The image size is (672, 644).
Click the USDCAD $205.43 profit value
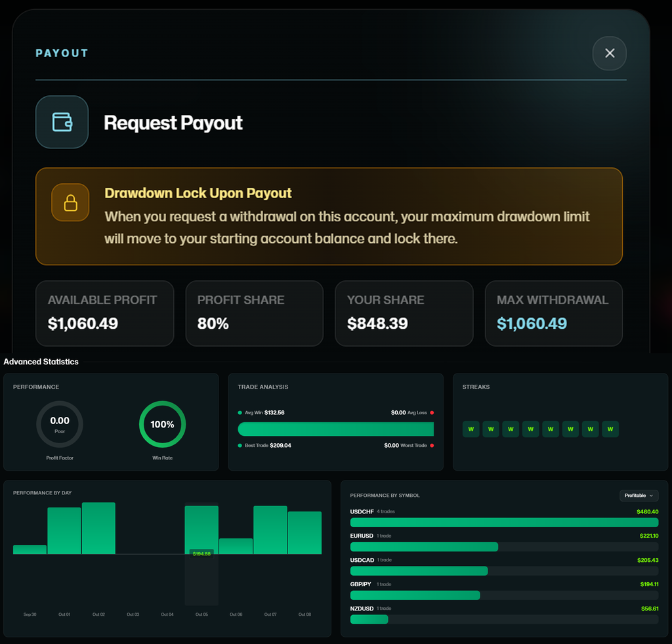point(648,560)
